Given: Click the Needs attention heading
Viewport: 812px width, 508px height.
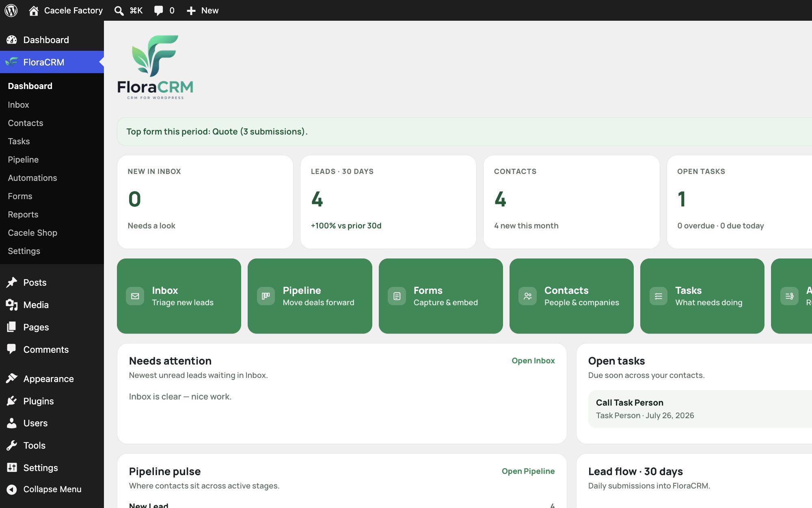Looking at the screenshot, I should (x=170, y=361).
